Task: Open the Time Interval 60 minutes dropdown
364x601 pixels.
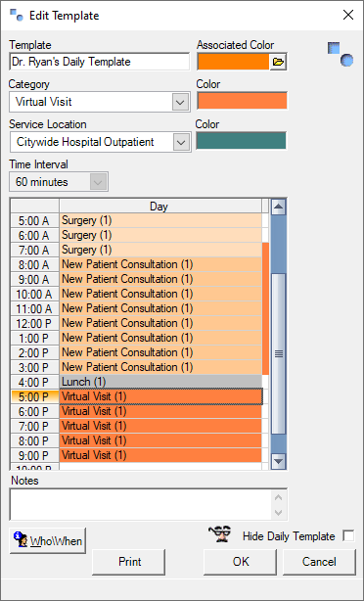Action: point(98,182)
